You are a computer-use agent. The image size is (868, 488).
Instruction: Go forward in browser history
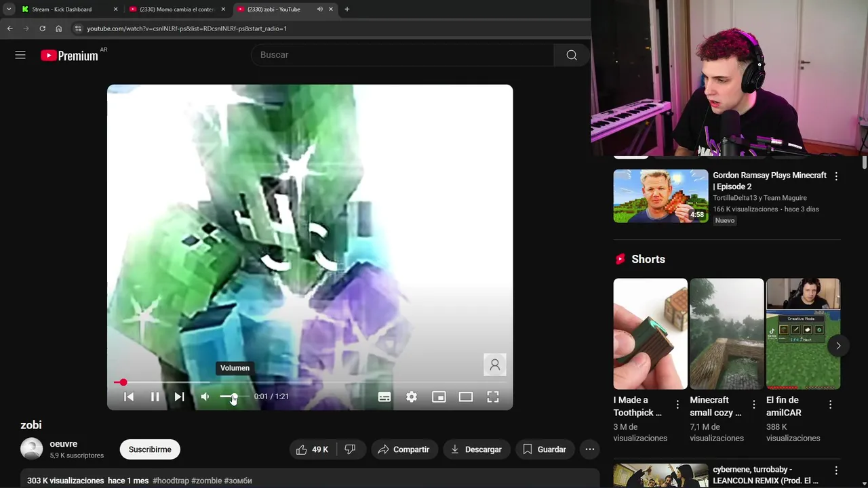[x=26, y=28]
